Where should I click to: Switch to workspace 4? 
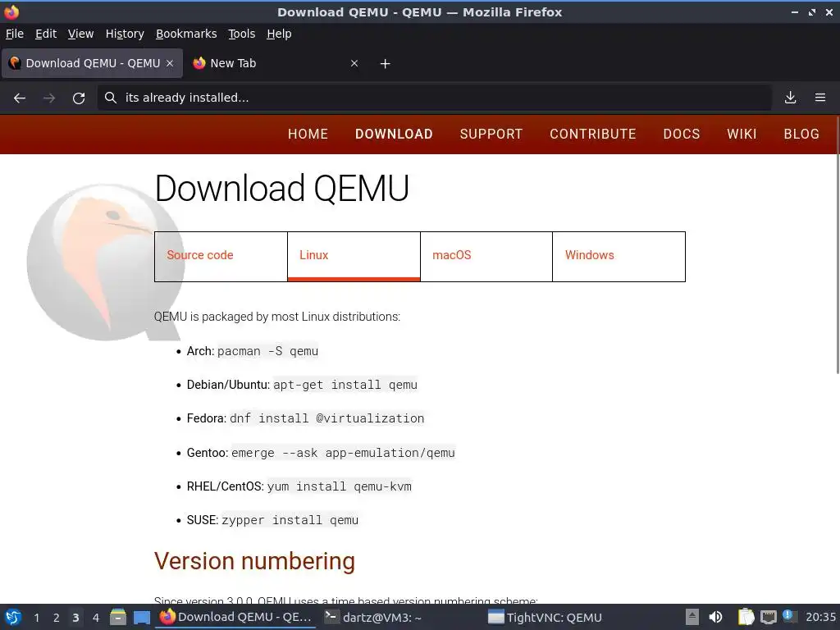pos(95,618)
